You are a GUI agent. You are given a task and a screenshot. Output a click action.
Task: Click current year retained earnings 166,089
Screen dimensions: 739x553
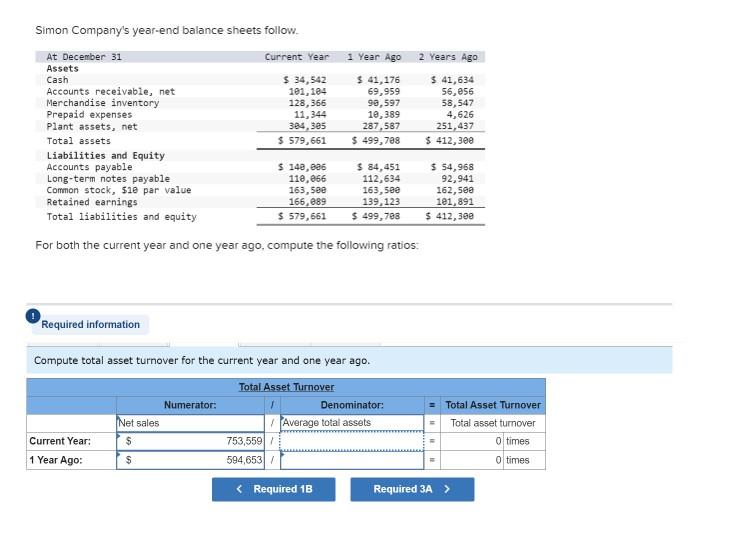307,202
